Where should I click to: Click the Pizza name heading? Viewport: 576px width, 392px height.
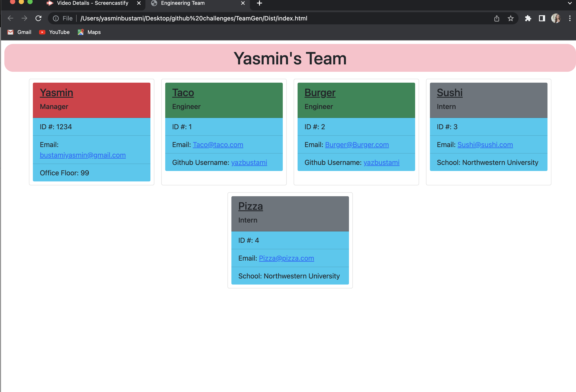251,206
